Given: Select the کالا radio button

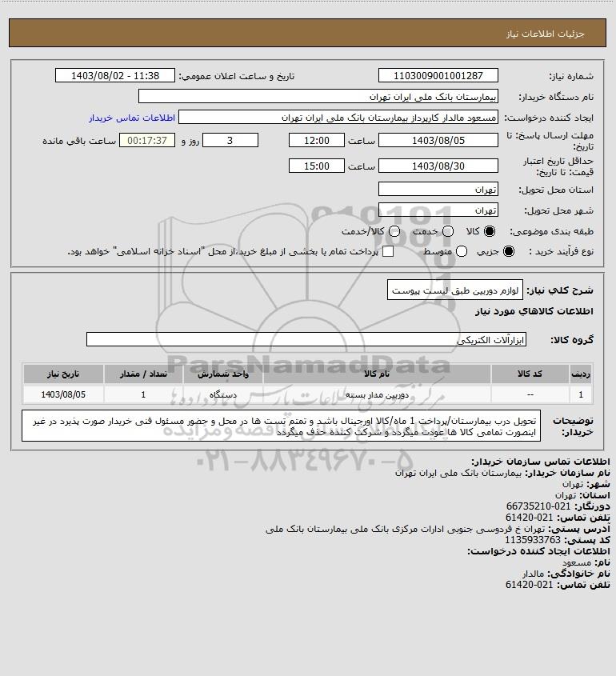Looking at the screenshot, I should point(490,231).
